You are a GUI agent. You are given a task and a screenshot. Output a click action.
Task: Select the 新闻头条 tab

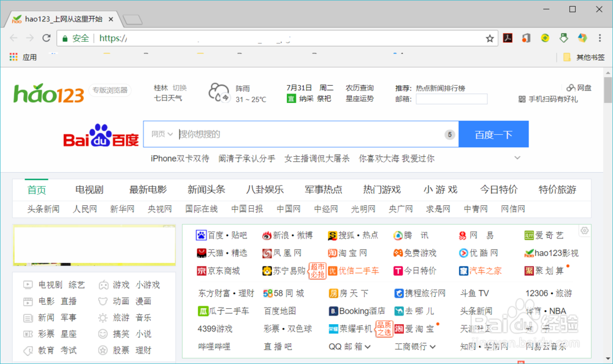point(207,189)
